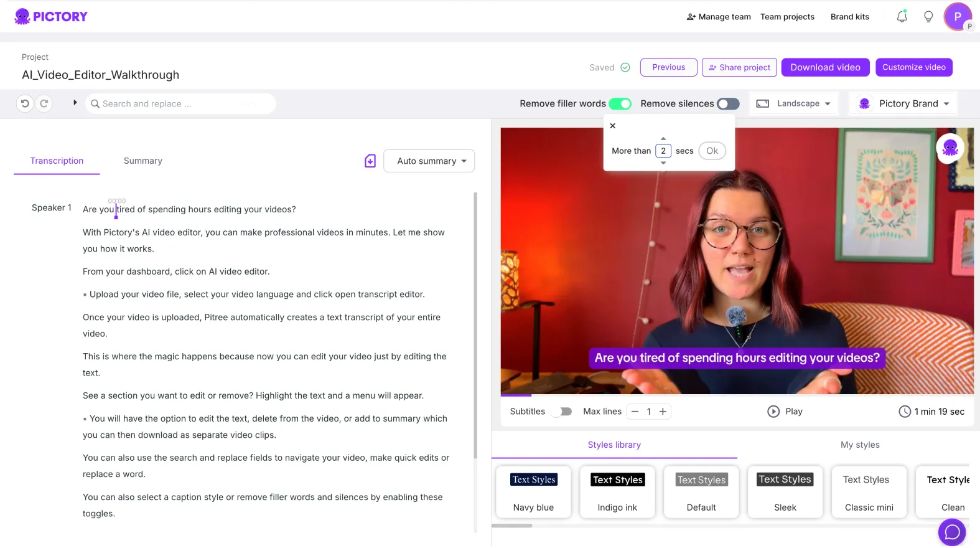The image size is (980, 548).
Task: Click the video progress bar
Action: click(x=737, y=395)
